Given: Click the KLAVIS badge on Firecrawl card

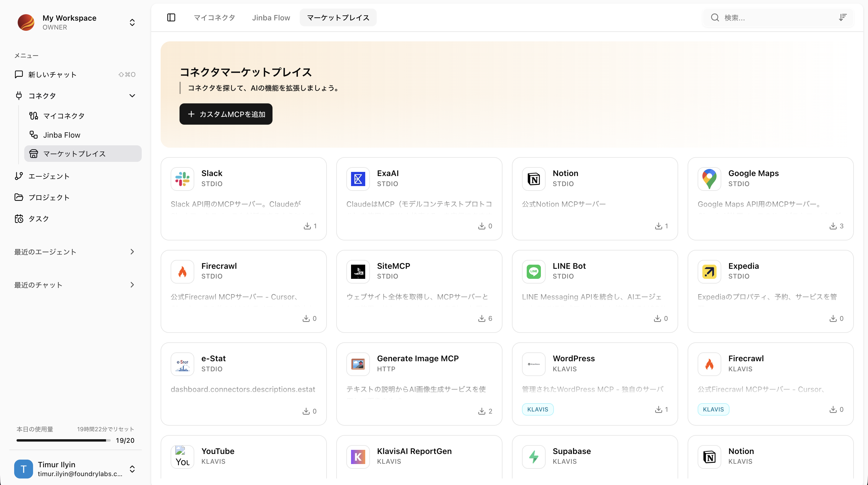Looking at the screenshot, I should click(713, 409).
